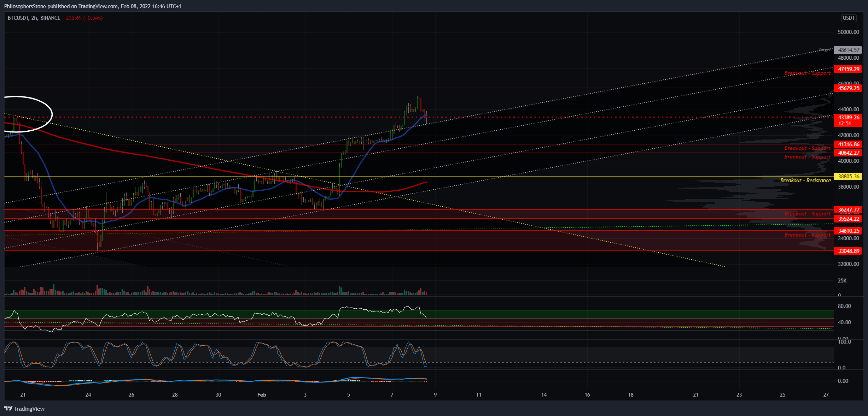
Task: Select the 34610.25 price label
Action: click(849, 231)
